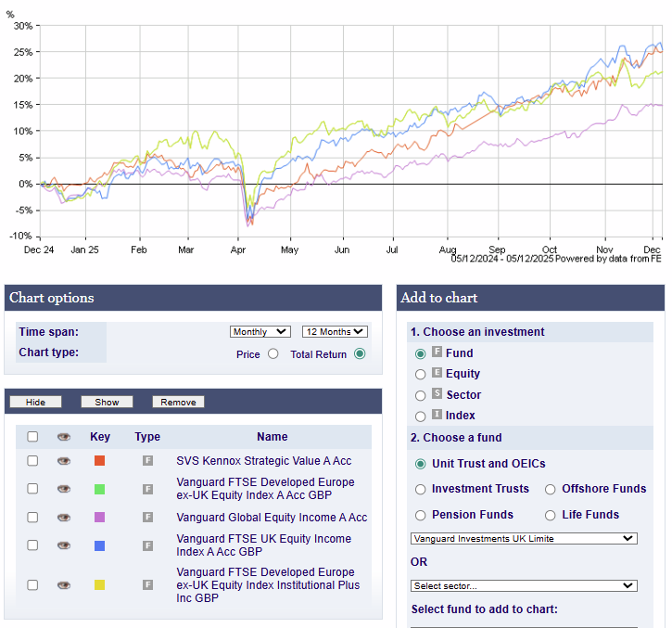Open the 12 Months period dropdown
Viewport: 672px width, 628px height.
click(x=335, y=332)
